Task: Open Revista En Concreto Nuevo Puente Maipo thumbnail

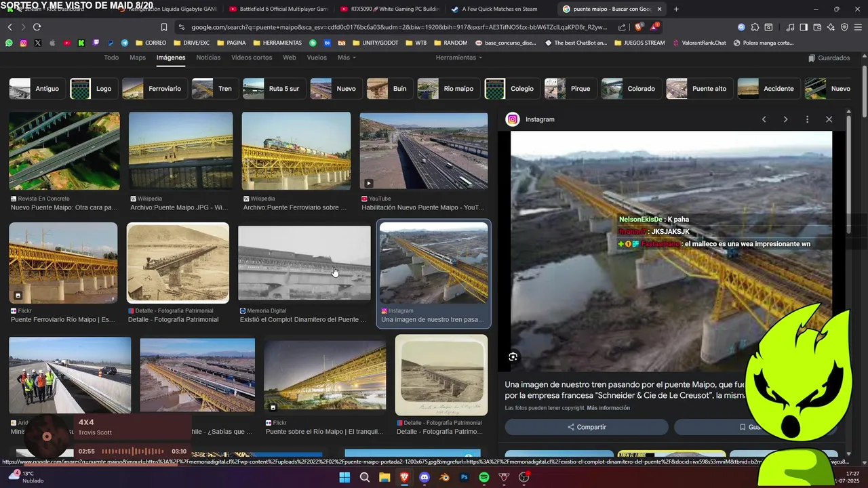Action: pyautogui.click(x=64, y=150)
